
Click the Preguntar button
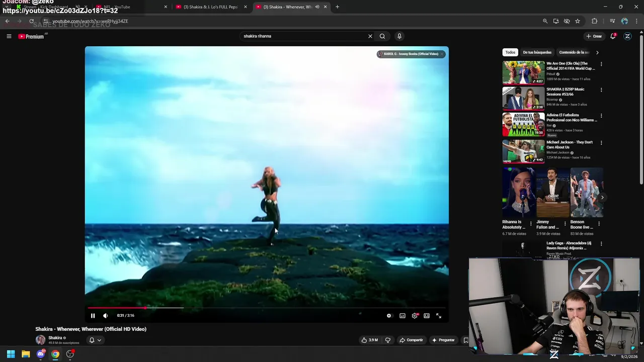[443, 340]
